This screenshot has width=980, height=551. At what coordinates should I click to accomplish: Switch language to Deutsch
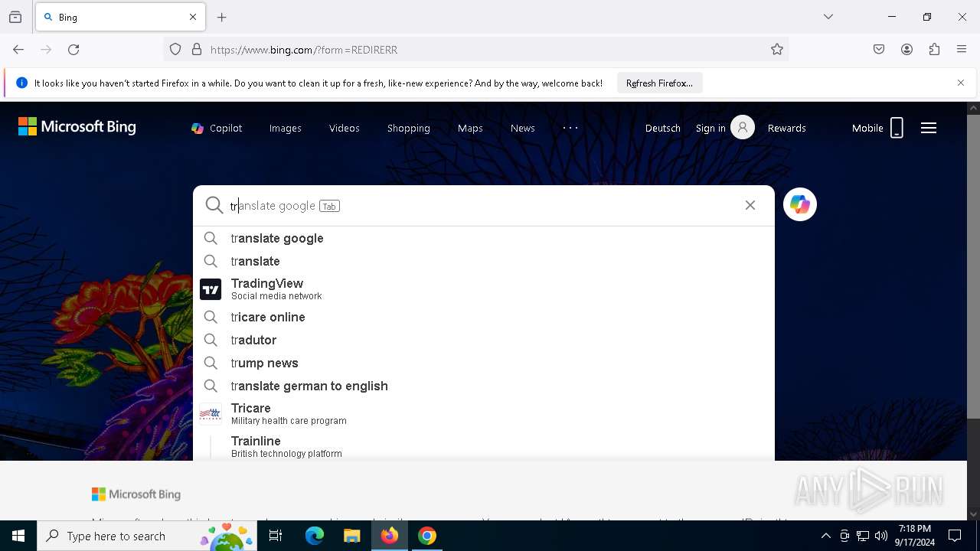(x=663, y=128)
